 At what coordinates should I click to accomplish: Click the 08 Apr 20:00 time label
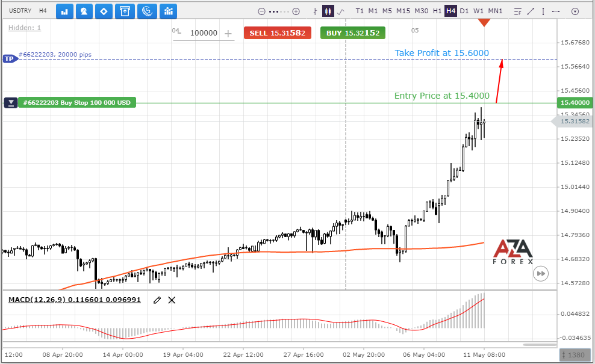[63, 355]
